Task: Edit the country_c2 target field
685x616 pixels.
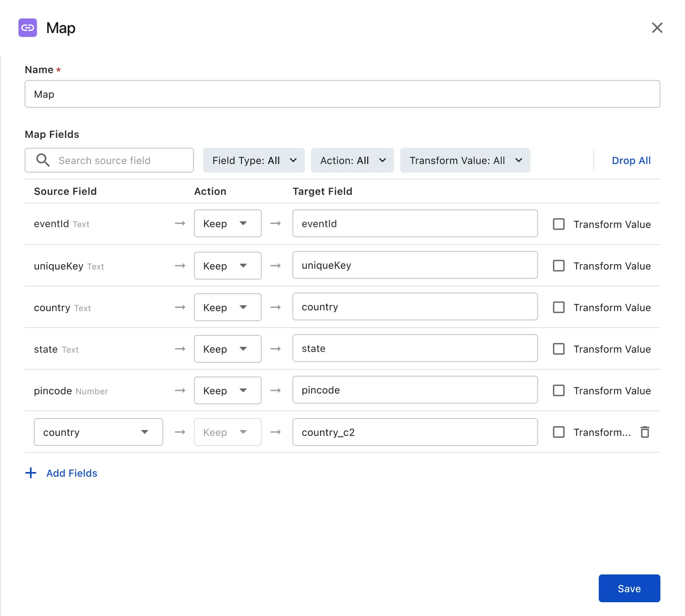Action: pyautogui.click(x=415, y=432)
